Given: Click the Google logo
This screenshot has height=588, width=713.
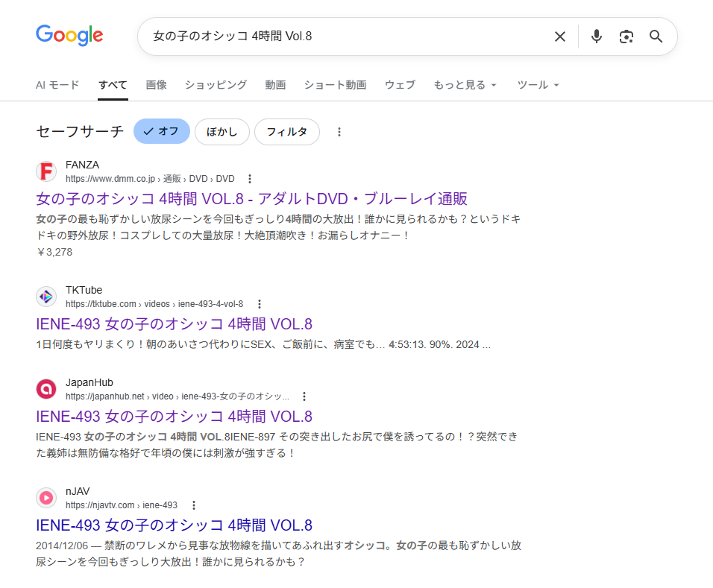Looking at the screenshot, I should pos(69,36).
